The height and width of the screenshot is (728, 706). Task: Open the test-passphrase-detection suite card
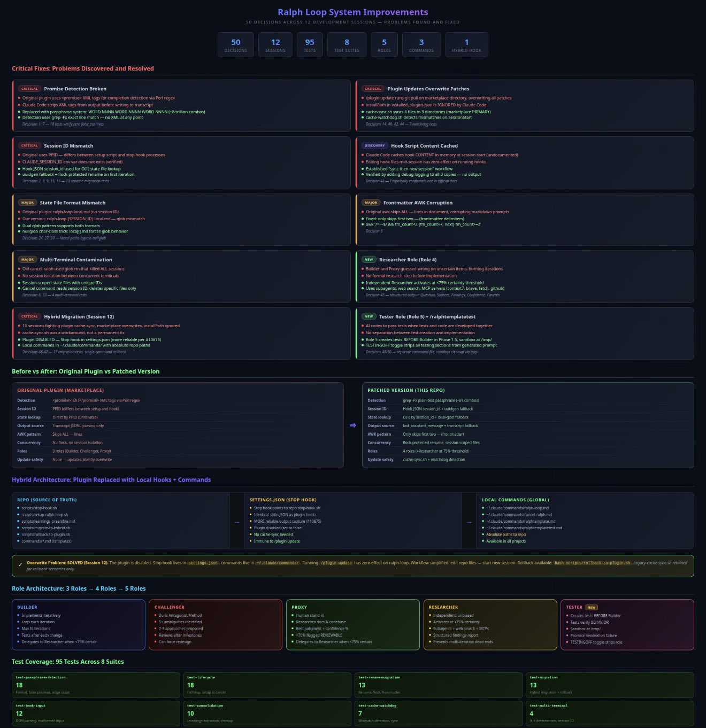coord(96,685)
